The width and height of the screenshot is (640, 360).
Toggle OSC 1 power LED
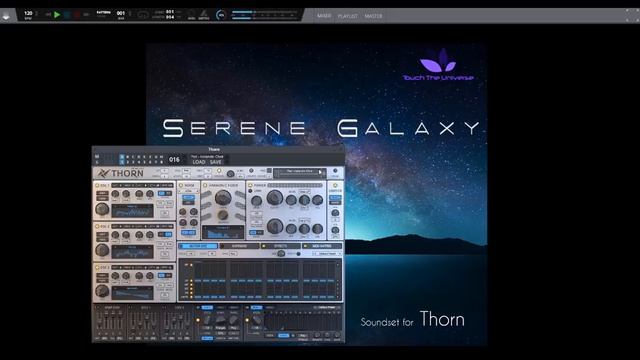(97, 185)
